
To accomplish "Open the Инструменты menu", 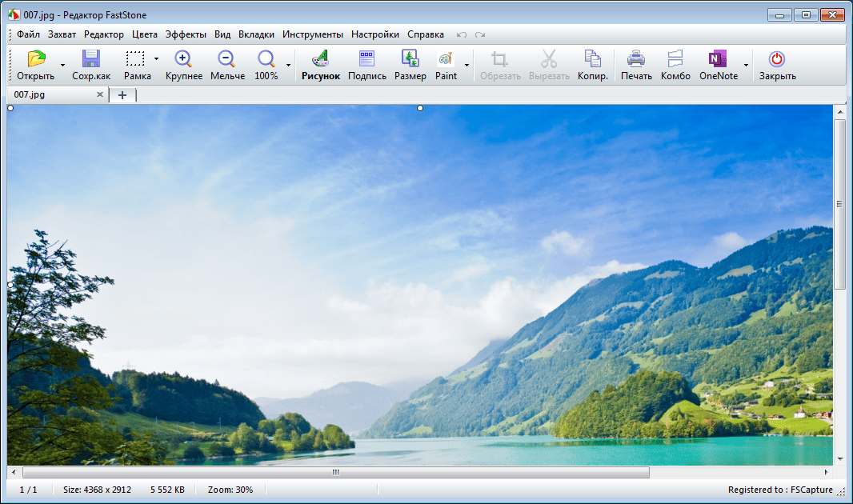I will 313,34.
